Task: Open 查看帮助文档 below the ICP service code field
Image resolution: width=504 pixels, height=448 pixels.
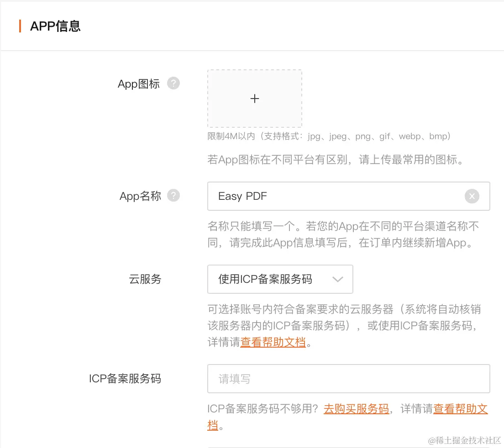Action: click(x=461, y=409)
